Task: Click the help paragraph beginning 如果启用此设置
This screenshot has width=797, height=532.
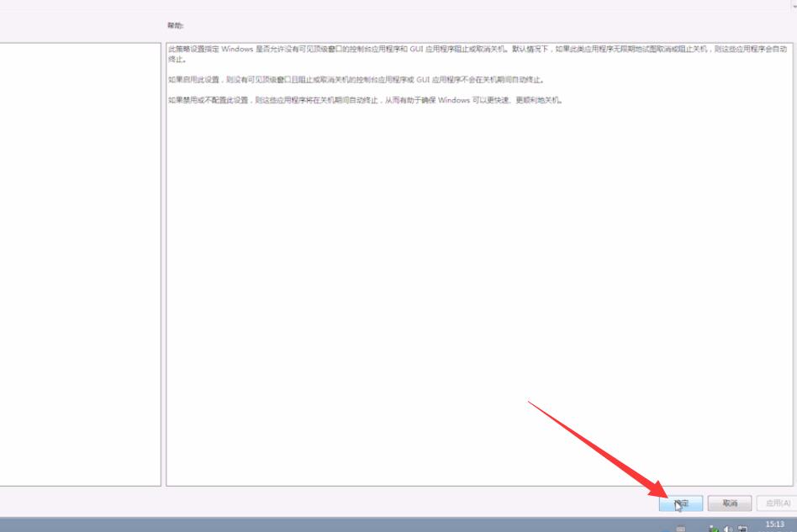Action: point(356,80)
